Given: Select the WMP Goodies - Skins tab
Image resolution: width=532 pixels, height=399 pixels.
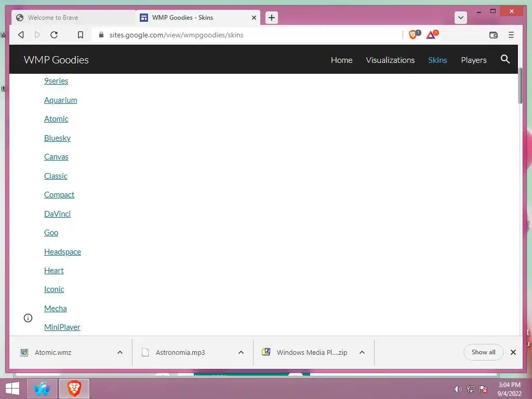Looking at the screenshot, I should point(198,18).
